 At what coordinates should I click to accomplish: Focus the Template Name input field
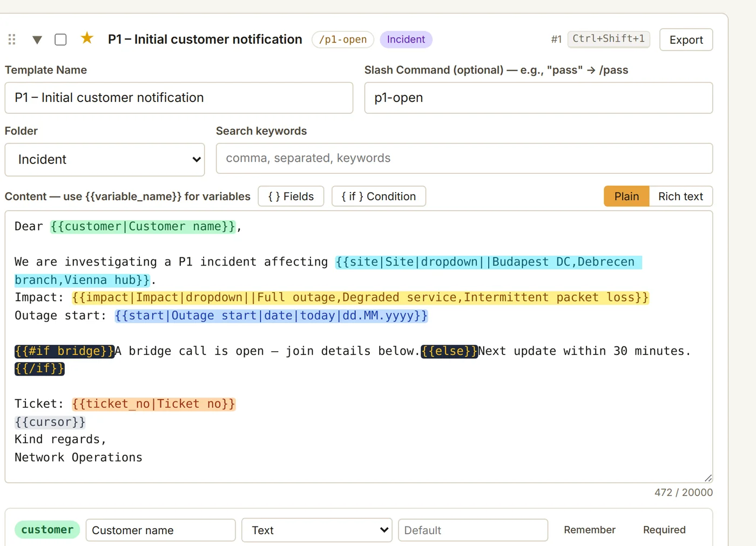click(179, 98)
